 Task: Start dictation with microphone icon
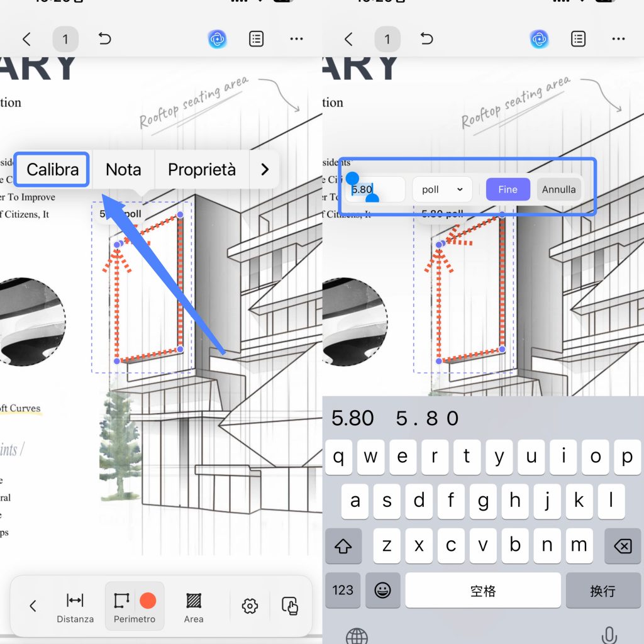(x=609, y=635)
